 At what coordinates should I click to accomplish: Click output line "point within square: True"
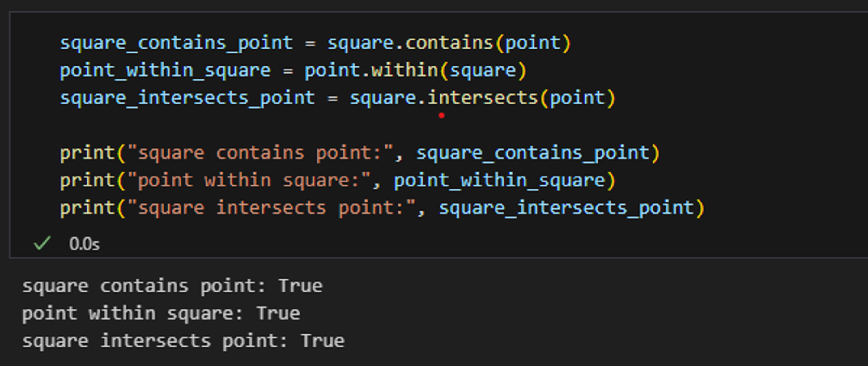(x=161, y=313)
